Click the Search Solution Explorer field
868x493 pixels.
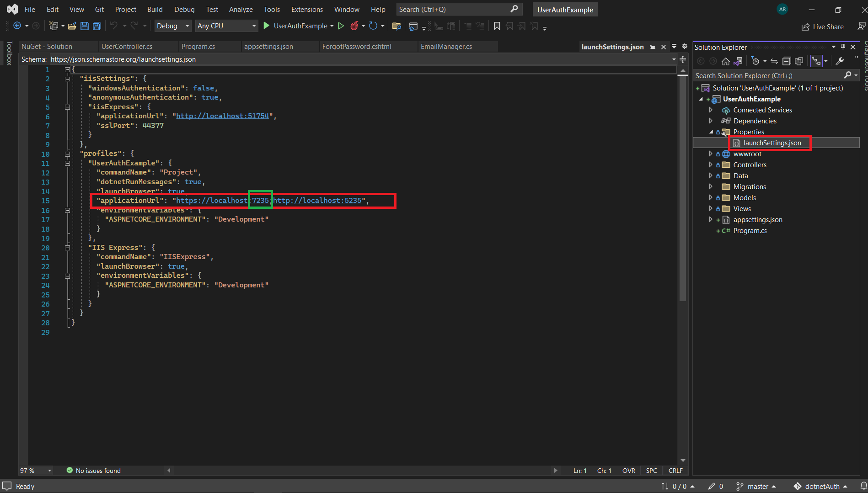776,76
